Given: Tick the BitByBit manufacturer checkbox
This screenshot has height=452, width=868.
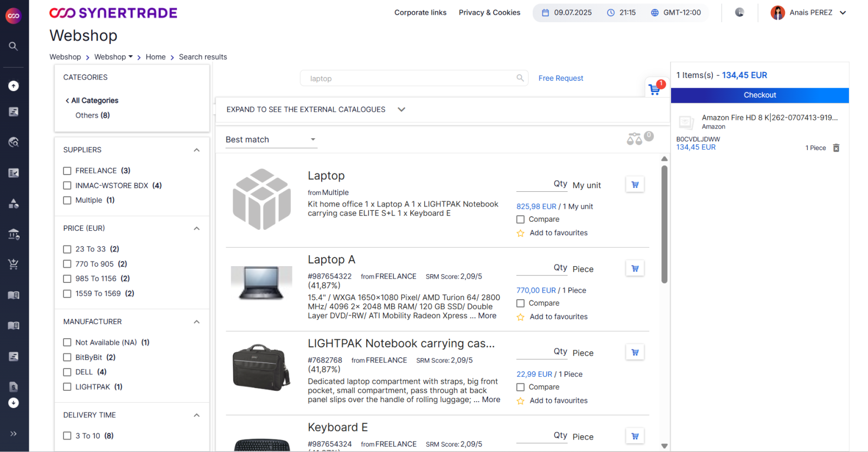Looking at the screenshot, I should coord(67,357).
